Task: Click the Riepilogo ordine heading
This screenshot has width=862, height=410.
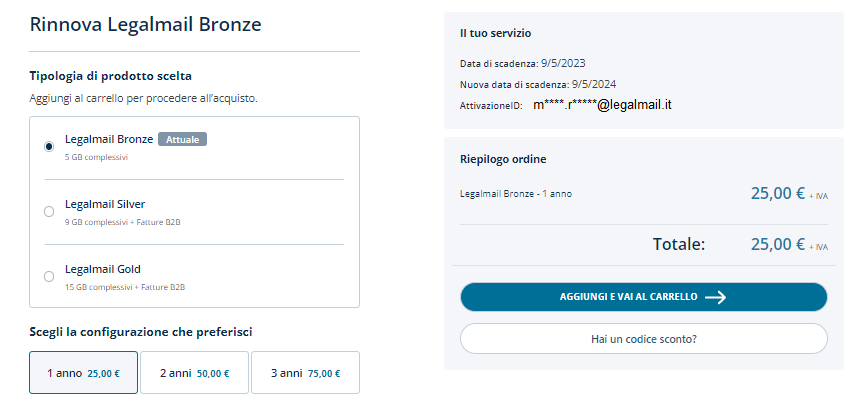Action: 503,159
